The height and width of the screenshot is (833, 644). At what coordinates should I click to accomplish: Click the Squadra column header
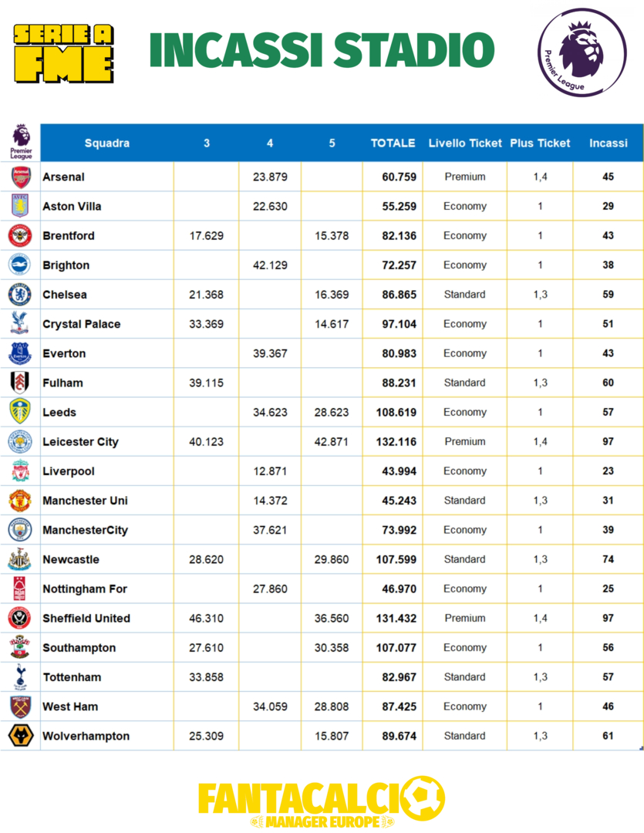[106, 143]
